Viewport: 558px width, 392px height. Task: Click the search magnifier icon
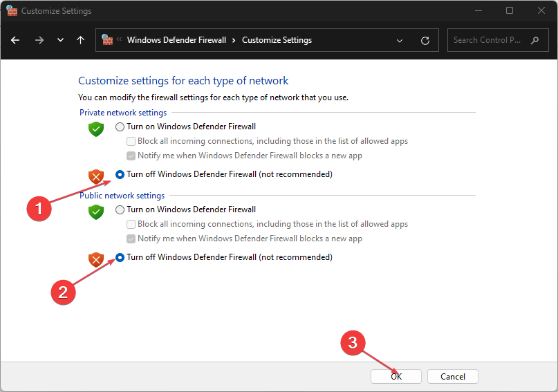(534, 40)
